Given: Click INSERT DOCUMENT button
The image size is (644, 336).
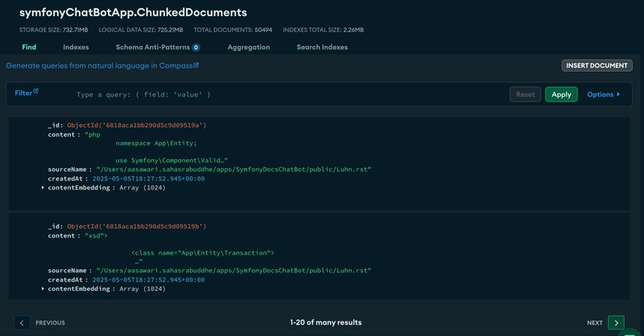Looking at the screenshot, I should (597, 65).
